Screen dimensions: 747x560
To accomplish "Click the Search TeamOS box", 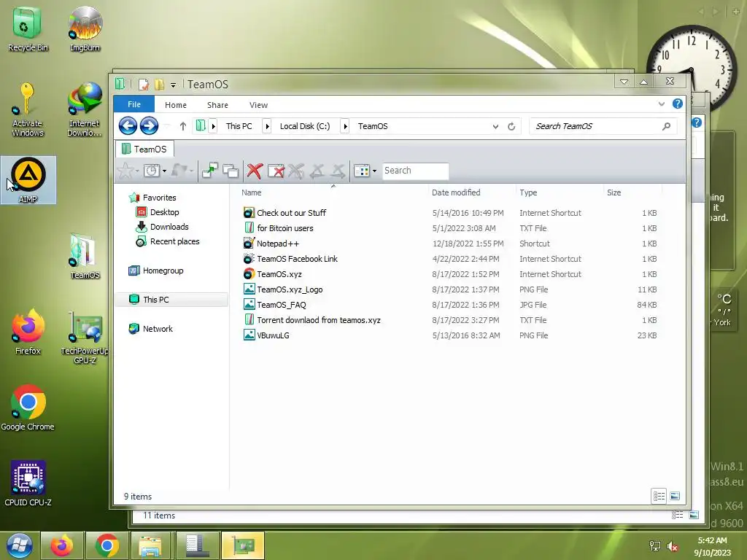I will click(603, 126).
